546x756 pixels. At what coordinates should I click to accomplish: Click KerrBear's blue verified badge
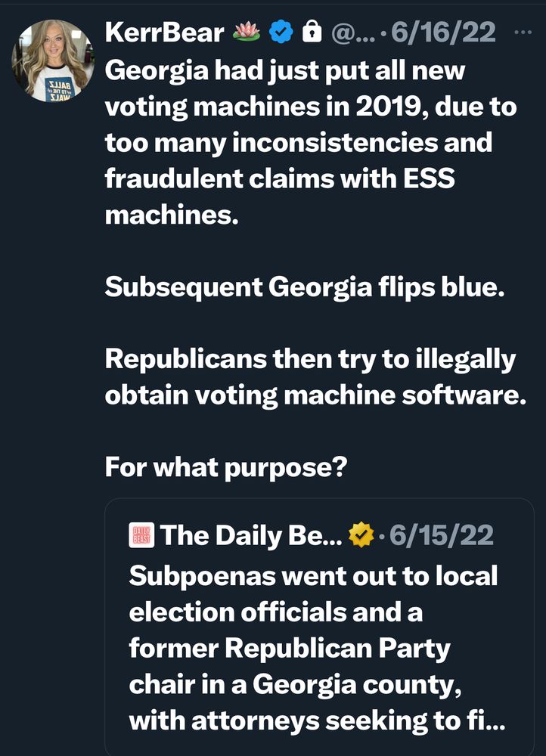click(281, 33)
